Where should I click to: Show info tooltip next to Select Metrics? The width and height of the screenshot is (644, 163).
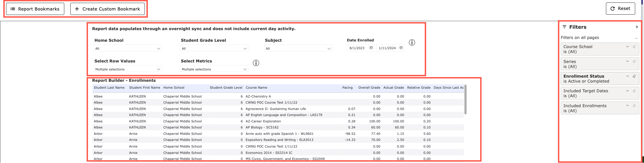click(x=256, y=63)
